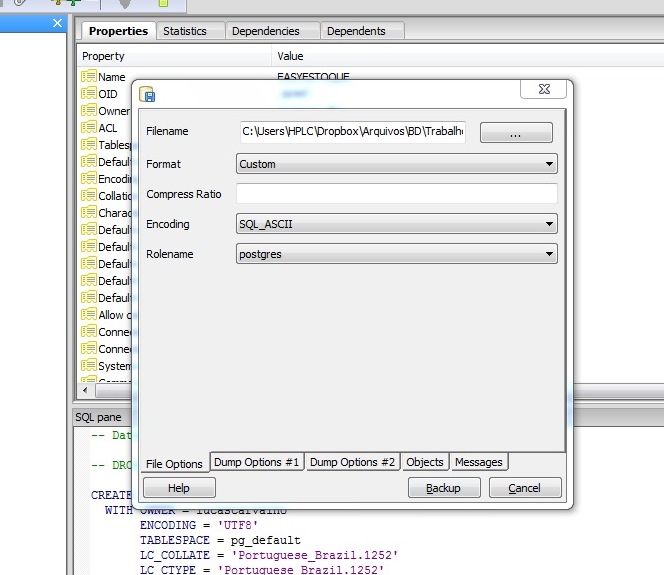The image size is (664, 575).
Task: Expand the Encoding dropdown showing SQL_ASCII
Action: point(397,224)
